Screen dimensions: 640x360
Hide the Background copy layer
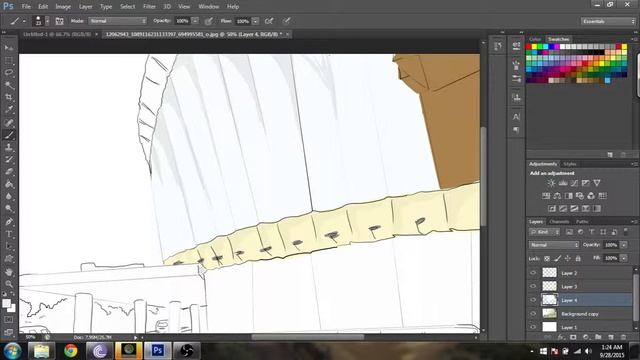click(533, 313)
